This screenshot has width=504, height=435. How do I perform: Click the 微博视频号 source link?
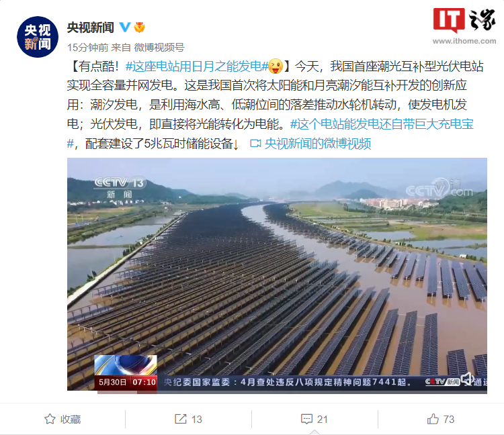click(x=159, y=48)
